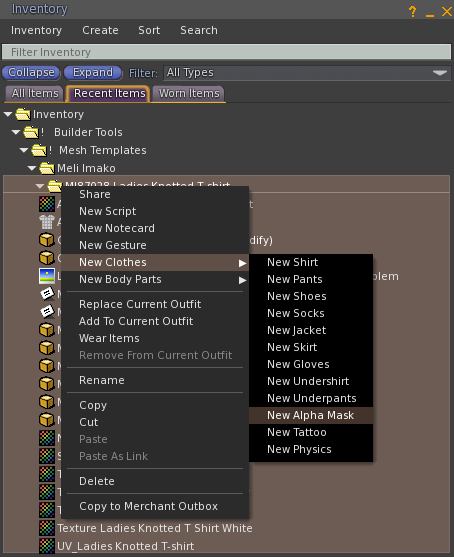Choose New Alpha Mask from submenu
The image size is (454, 557).
311,415
